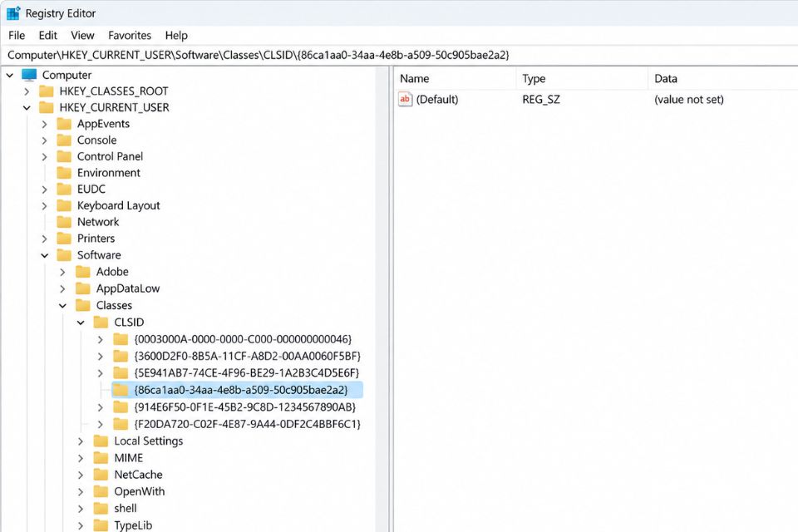Screen dimensions: 798x532
Task: Expand the Console key
Action: [x=44, y=140]
